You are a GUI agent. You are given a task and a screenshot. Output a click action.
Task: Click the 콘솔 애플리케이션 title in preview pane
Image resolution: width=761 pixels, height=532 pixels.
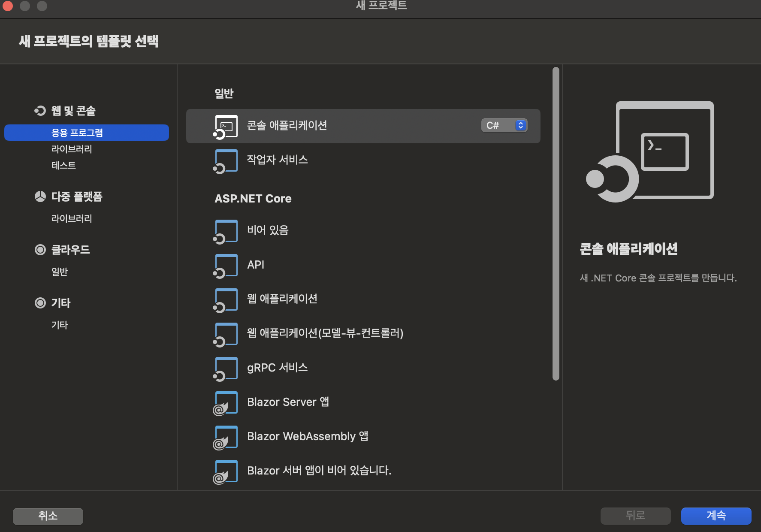coord(628,249)
